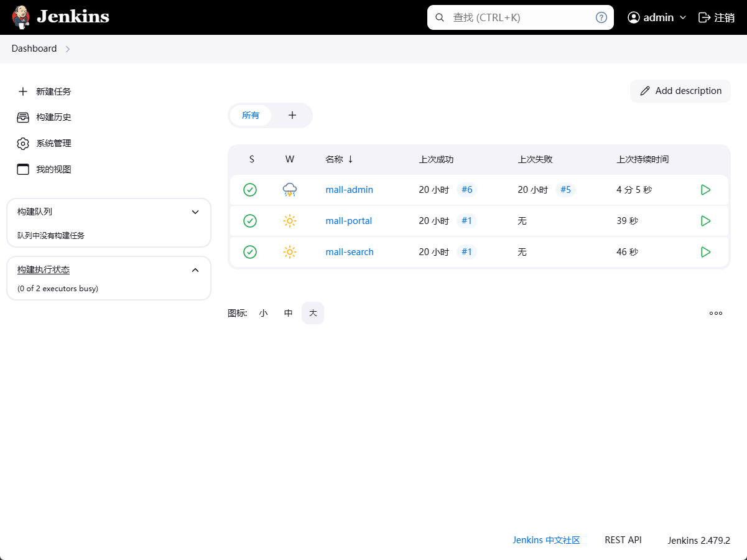The width and height of the screenshot is (747, 560).
Task: Set icon size to small (小)
Action: click(x=263, y=313)
